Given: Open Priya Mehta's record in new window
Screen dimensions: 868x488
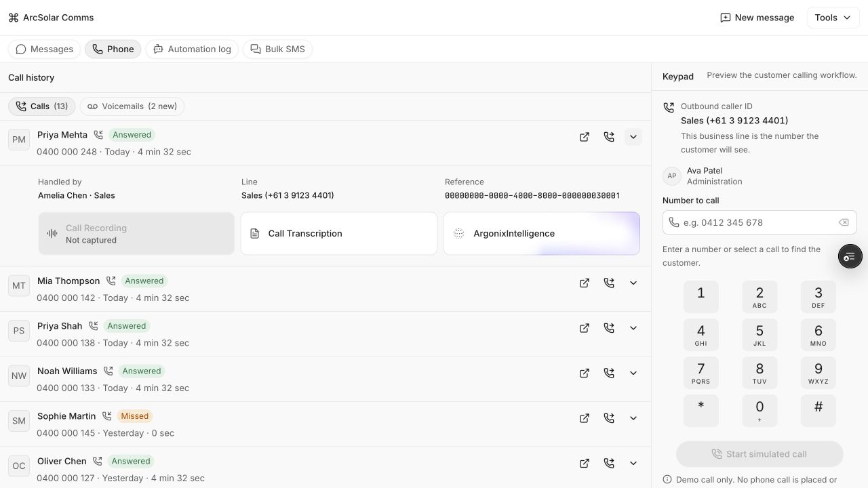Looking at the screenshot, I should pyautogui.click(x=585, y=137).
